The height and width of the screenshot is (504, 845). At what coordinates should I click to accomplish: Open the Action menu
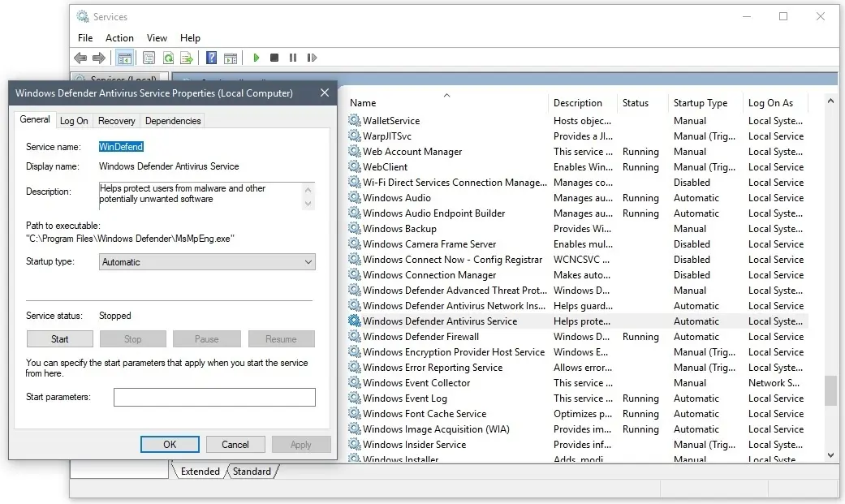119,37
